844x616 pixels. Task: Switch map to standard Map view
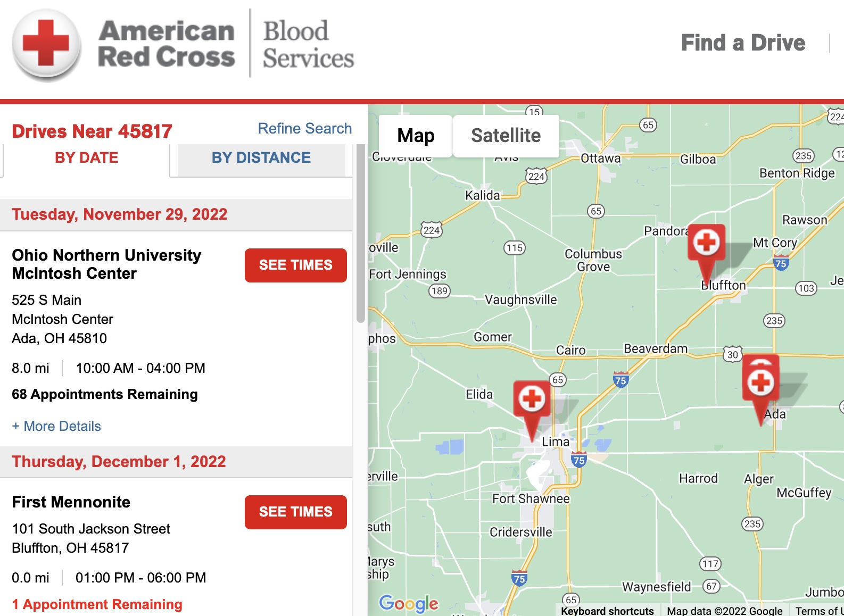(x=416, y=136)
